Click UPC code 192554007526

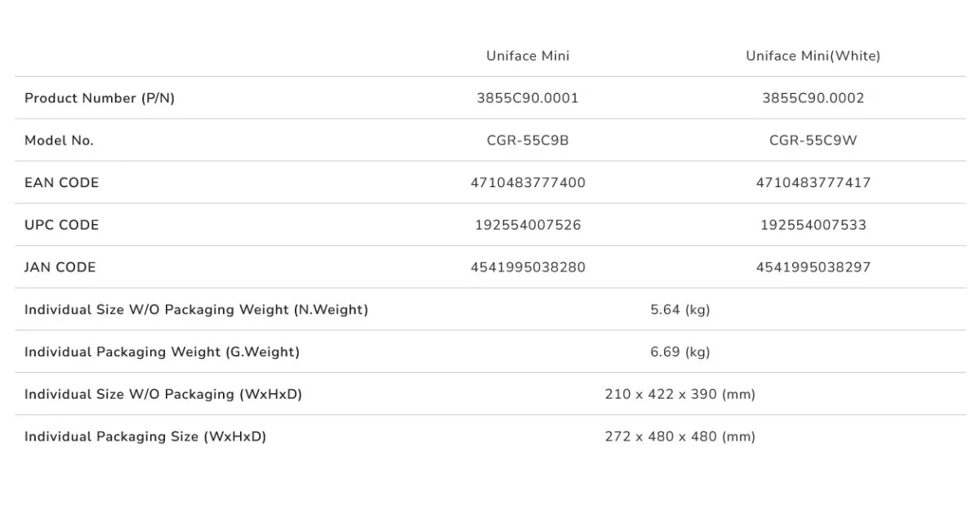click(x=528, y=225)
